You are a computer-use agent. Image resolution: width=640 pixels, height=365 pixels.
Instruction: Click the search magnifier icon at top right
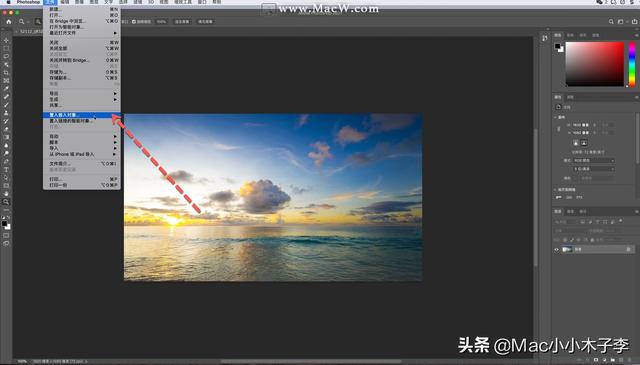pos(611,22)
